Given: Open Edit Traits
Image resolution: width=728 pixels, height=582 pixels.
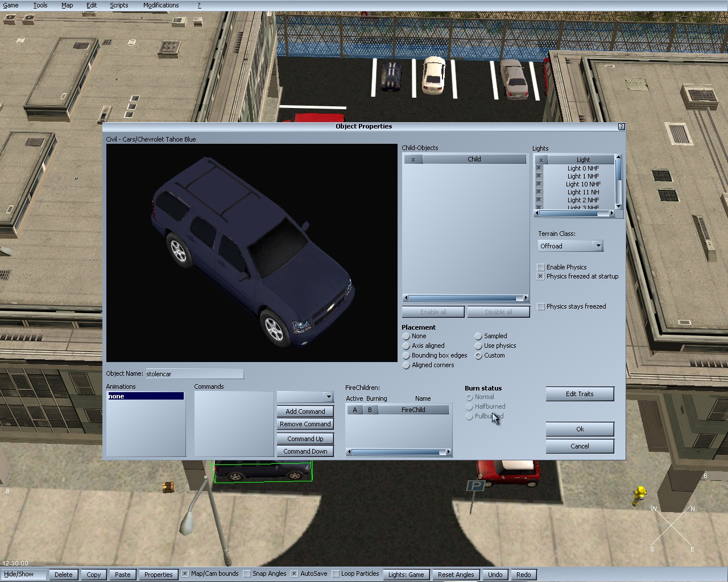Looking at the screenshot, I should [580, 394].
